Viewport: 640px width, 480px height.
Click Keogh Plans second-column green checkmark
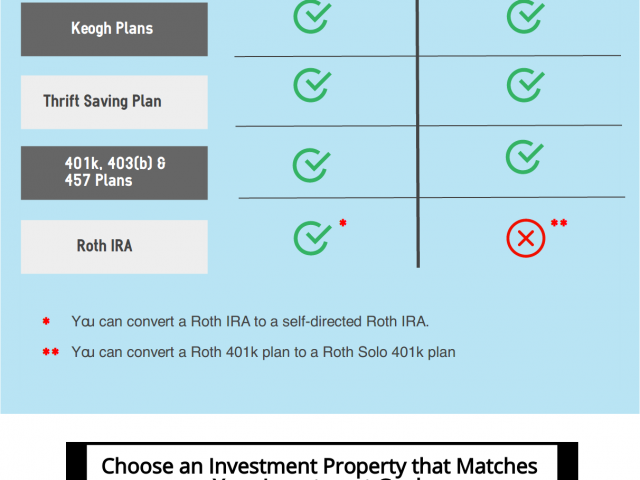[x=526, y=16]
